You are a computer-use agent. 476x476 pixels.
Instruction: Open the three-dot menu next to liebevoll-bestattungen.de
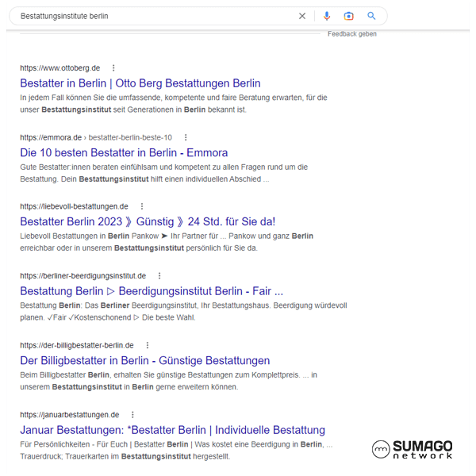pos(142,206)
